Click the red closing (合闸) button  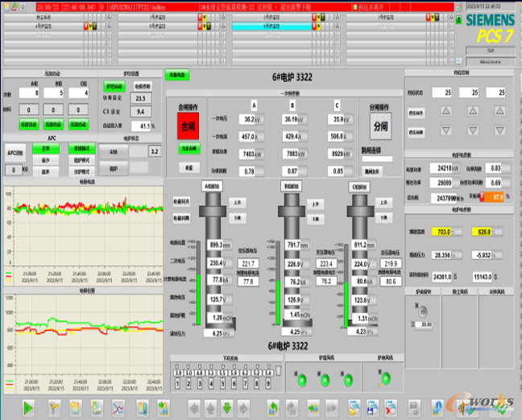tap(188, 126)
